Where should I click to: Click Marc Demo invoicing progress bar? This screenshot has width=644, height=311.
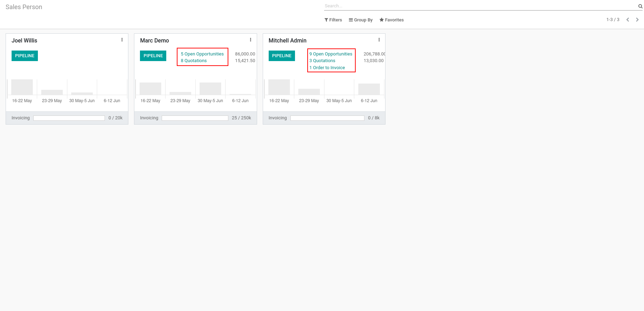click(195, 118)
